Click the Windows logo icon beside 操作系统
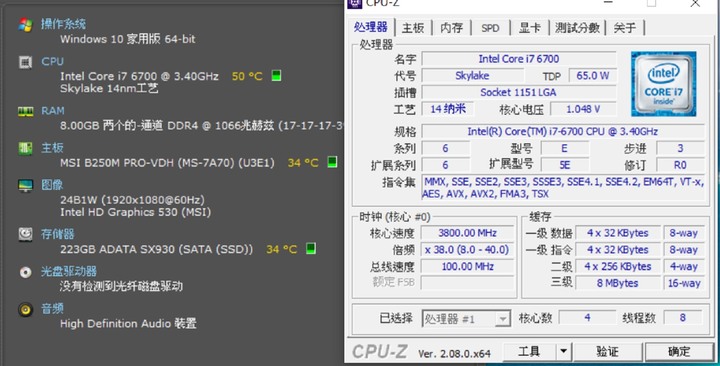The image size is (720, 366). click(x=26, y=25)
